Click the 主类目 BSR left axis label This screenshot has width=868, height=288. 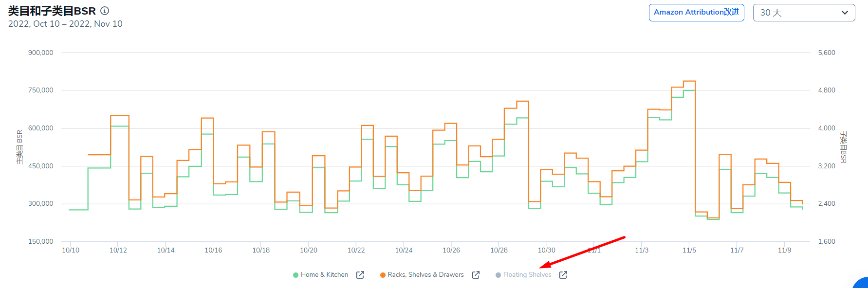tap(20, 147)
